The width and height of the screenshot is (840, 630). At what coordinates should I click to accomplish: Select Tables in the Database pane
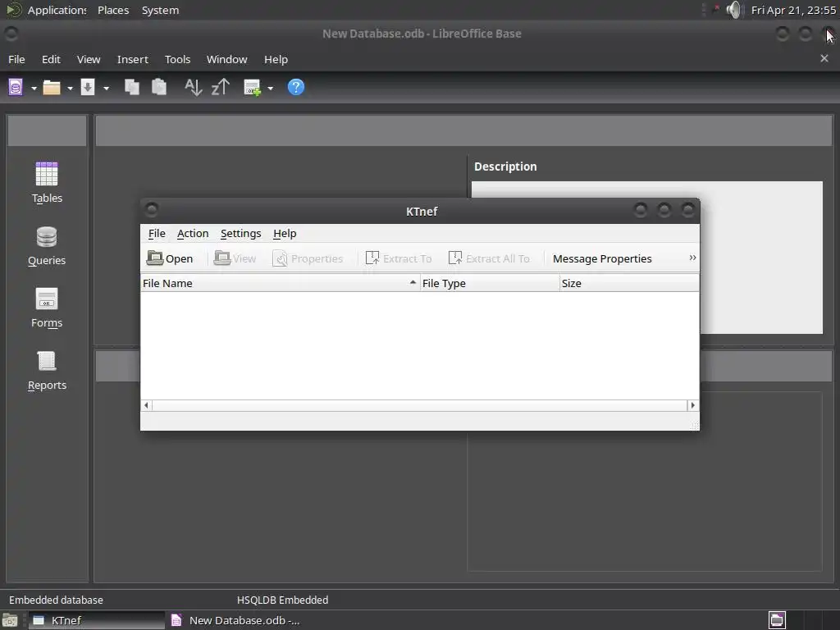pos(47,183)
